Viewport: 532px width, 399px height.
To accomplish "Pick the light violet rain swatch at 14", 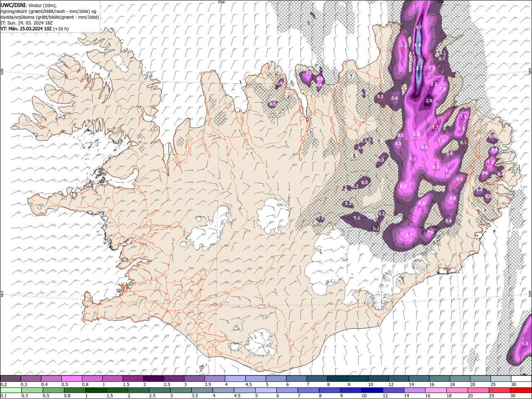I will pyautogui.click(x=414, y=390).
